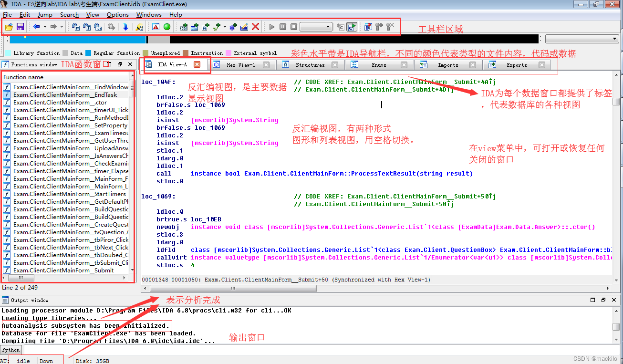Click the Function name column header
This screenshot has width=623, height=364.
click(x=24, y=77)
